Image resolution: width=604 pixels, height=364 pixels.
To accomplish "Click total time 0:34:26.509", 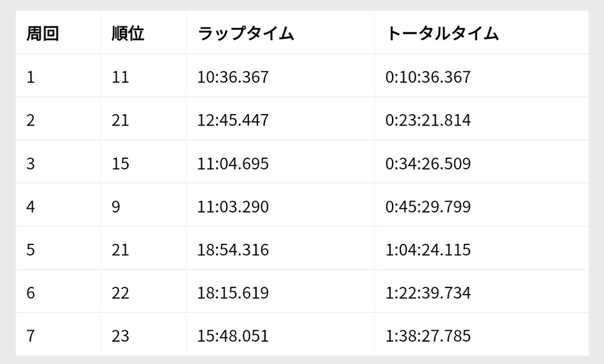I will coord(428,164).
